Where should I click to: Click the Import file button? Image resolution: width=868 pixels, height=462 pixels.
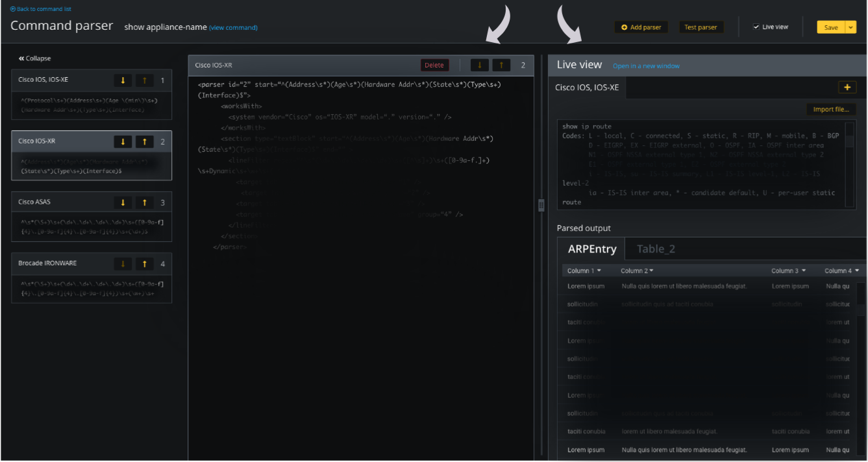pos(831,109)
